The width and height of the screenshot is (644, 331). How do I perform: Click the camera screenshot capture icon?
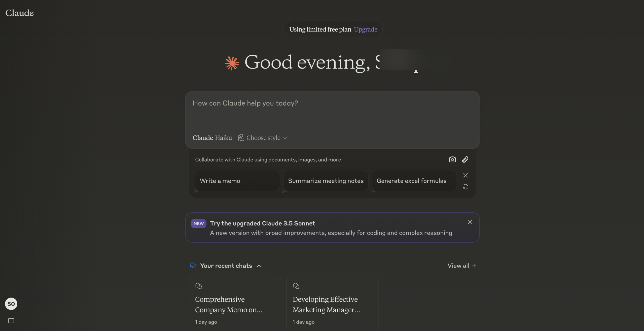(x=452, y=159)
